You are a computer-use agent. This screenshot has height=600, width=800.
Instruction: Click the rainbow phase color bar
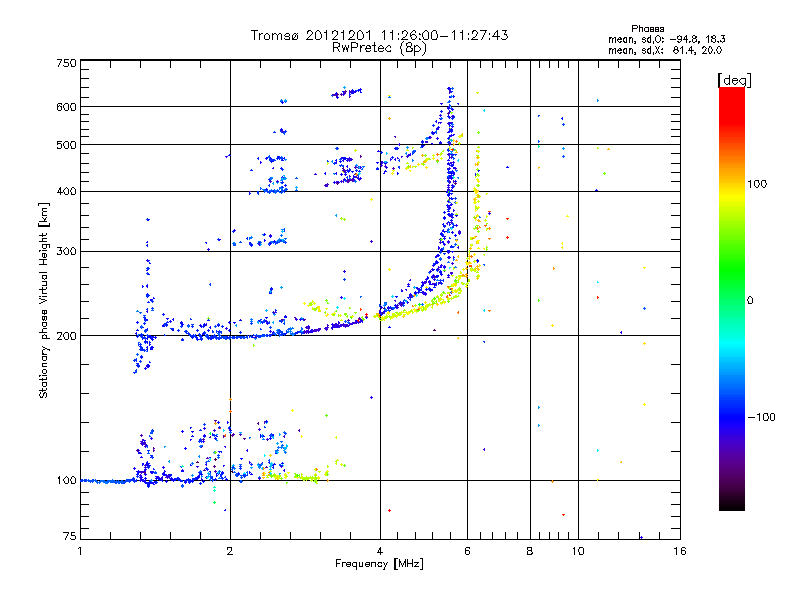[732, 299]
